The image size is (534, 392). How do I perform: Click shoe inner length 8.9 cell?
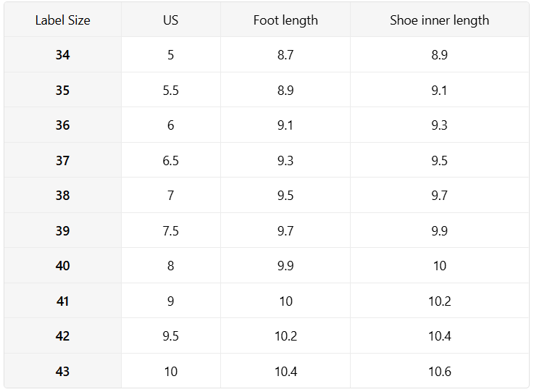click(439, 55)
